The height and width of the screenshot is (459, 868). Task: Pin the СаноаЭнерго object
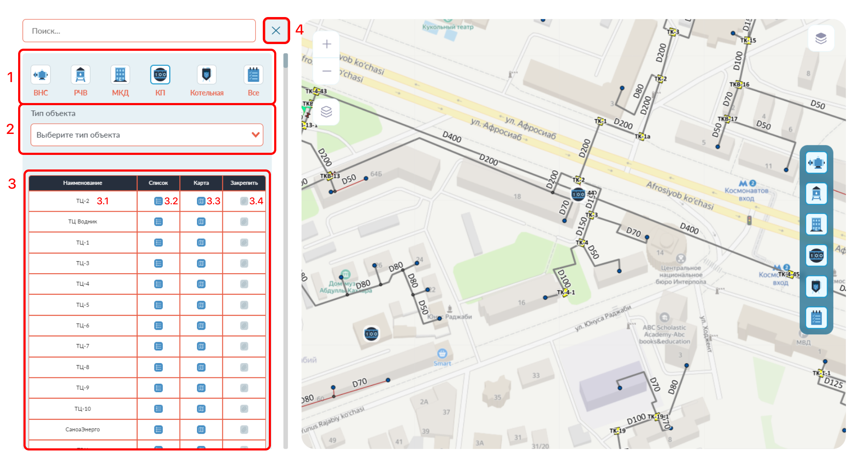pyautogui.click(x=244, y=430)
